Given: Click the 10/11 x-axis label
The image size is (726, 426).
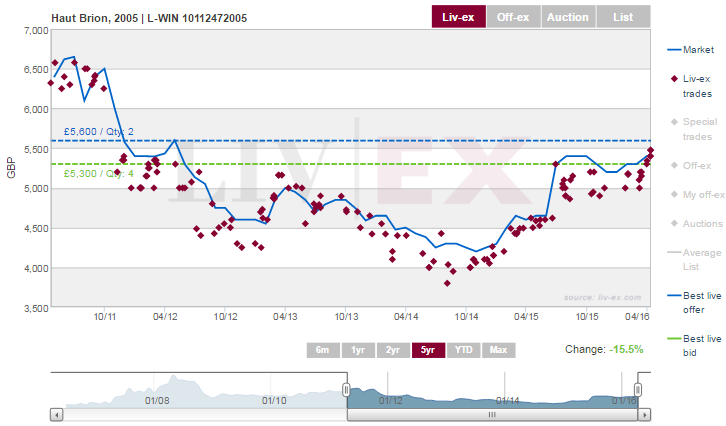Looking at the screenshot, I should point(105,317).
